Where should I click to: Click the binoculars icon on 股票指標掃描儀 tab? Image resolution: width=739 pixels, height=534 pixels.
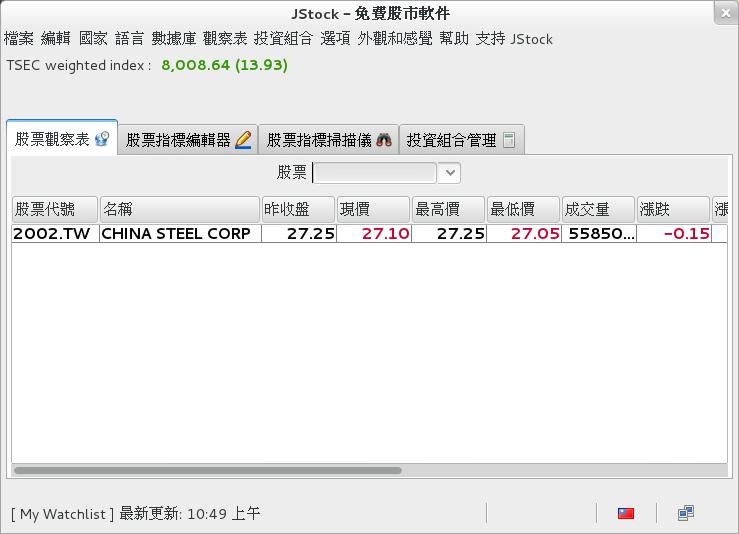coord(384,140)
